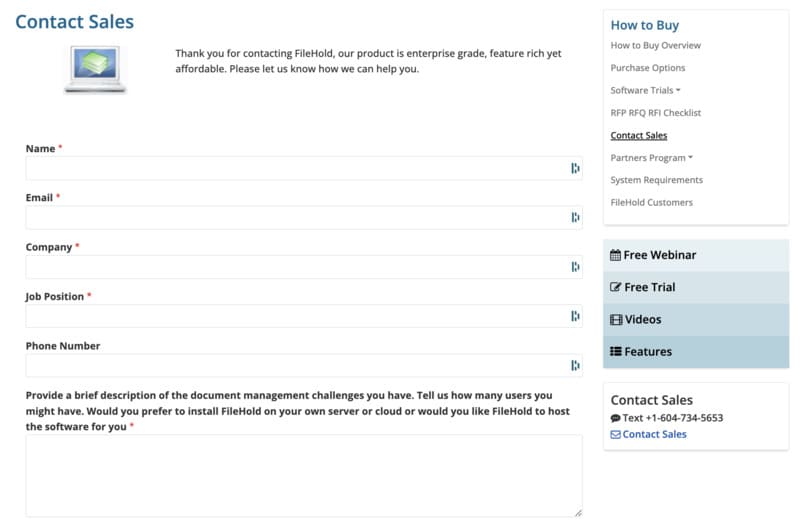Click the calendar icon beside Free Webinar
The height and width of the screenshot is (526, 800).
615,255
